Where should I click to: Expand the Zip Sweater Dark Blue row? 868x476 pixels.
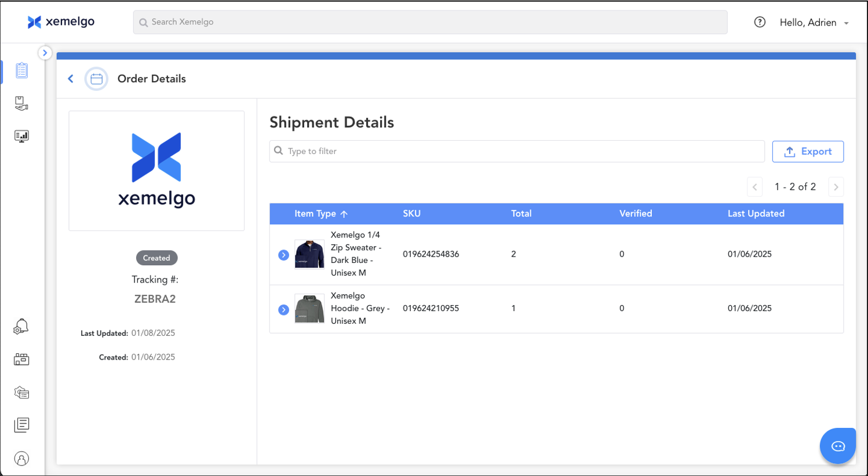pos(283,255)
